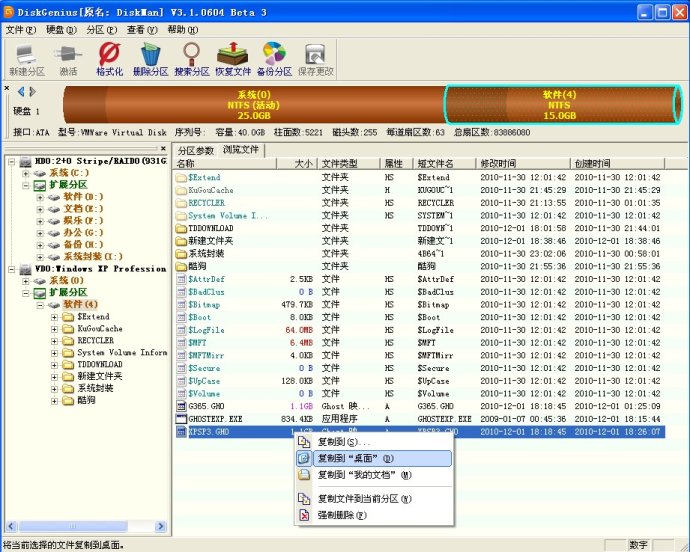Expand the KuGouCache folder in tree
This screenshot has width=690, height=552.
tap(54, 329)
